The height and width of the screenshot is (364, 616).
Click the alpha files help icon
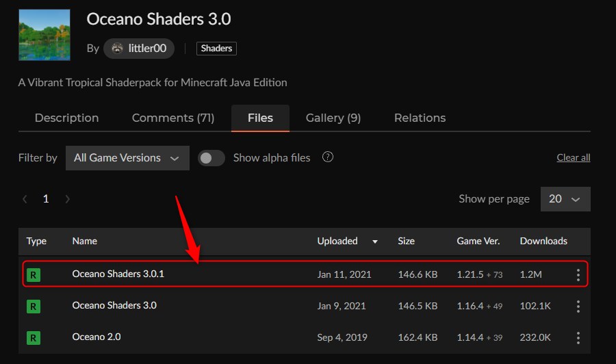point(328,157)
